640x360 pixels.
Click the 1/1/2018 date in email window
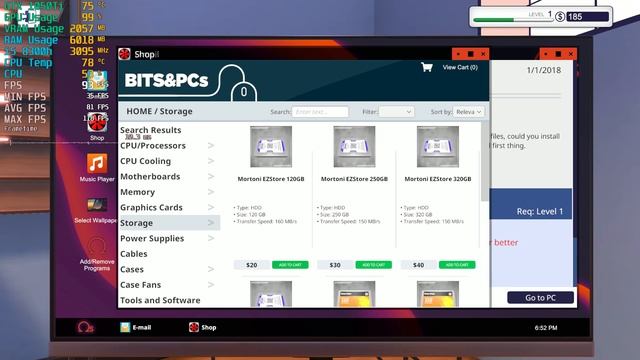(544, 70)
